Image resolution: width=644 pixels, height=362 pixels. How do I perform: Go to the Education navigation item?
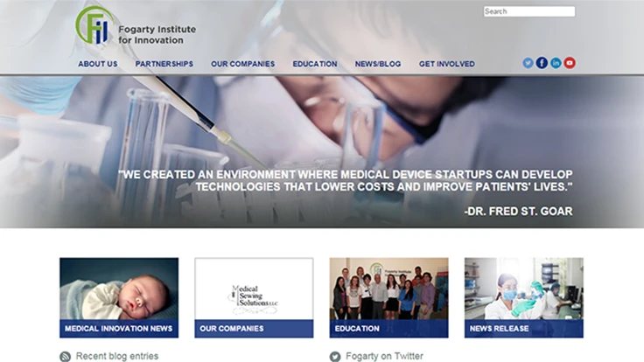(x=315, y=64)
